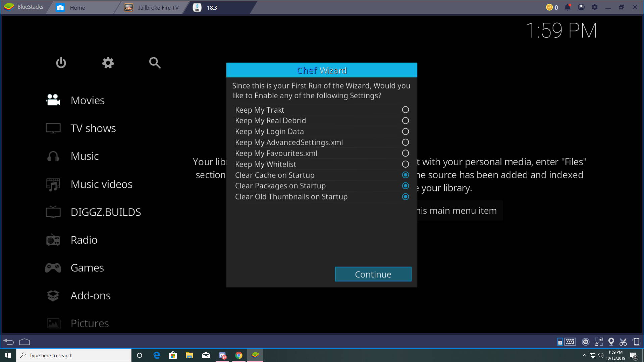Toggle BlueStacks eye visibility icon

click(x=586, y=342)
